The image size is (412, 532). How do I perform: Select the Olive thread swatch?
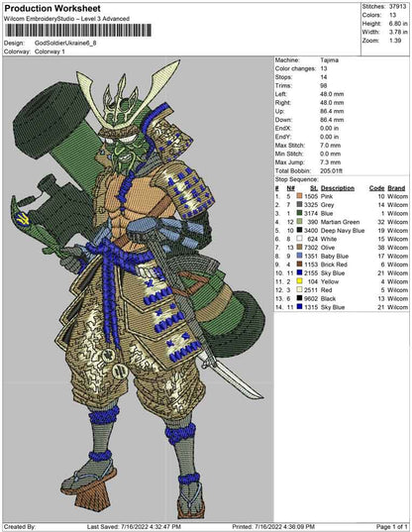pos(299,248)
